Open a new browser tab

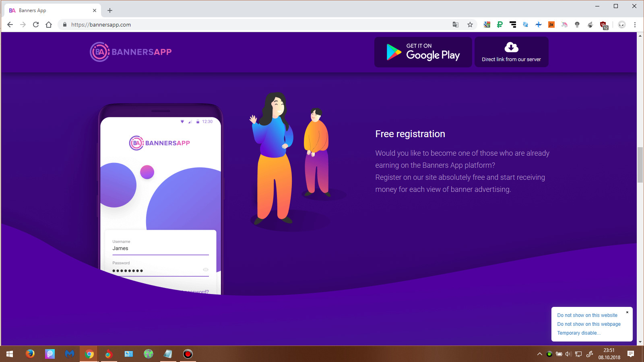pyautogui.click(x=110, y=10)
